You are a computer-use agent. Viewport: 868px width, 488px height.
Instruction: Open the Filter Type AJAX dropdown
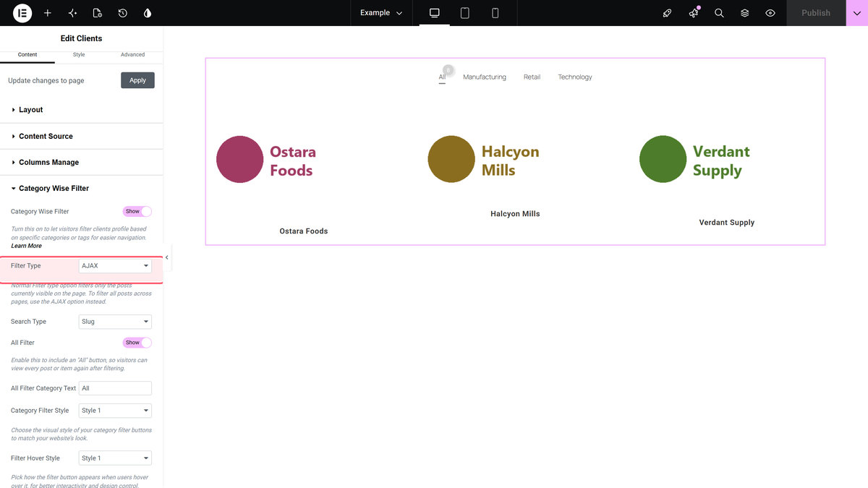[115, 266]
